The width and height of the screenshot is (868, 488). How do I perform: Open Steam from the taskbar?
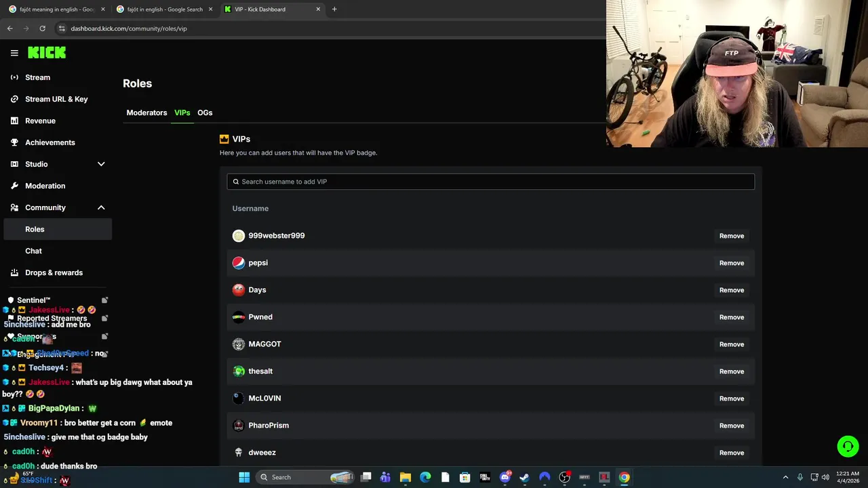tap(524, 477)
